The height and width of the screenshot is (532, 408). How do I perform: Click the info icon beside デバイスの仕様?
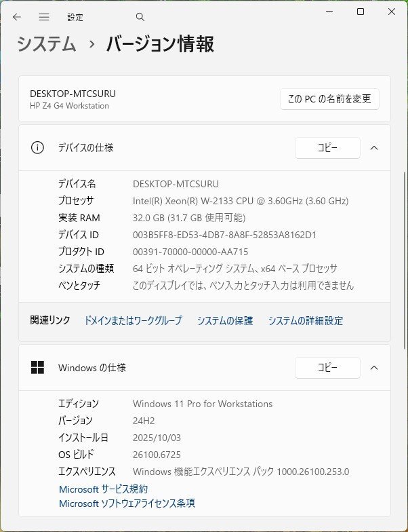click(37, 148)
